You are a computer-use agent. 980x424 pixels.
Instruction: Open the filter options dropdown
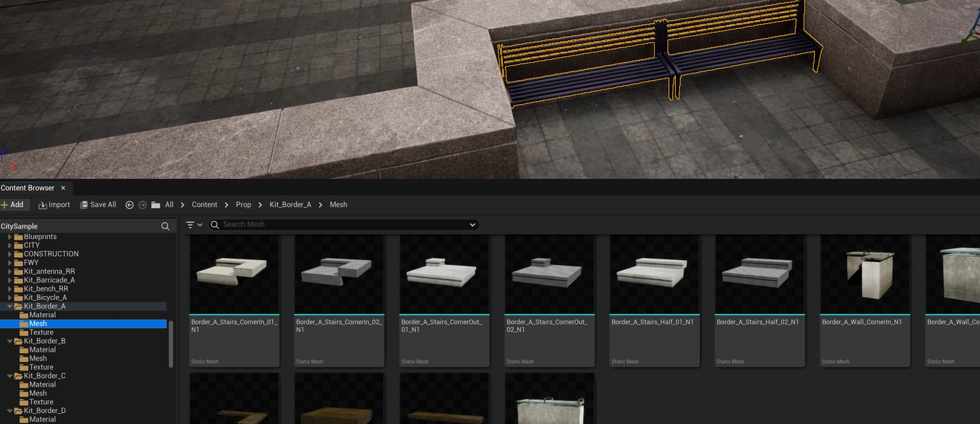(x=195, y=225)
